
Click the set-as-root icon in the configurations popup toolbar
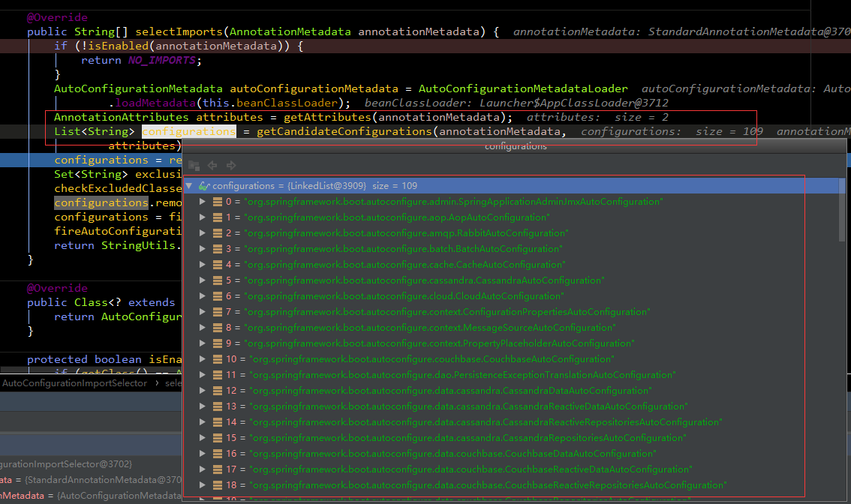[x=194, y=165]
